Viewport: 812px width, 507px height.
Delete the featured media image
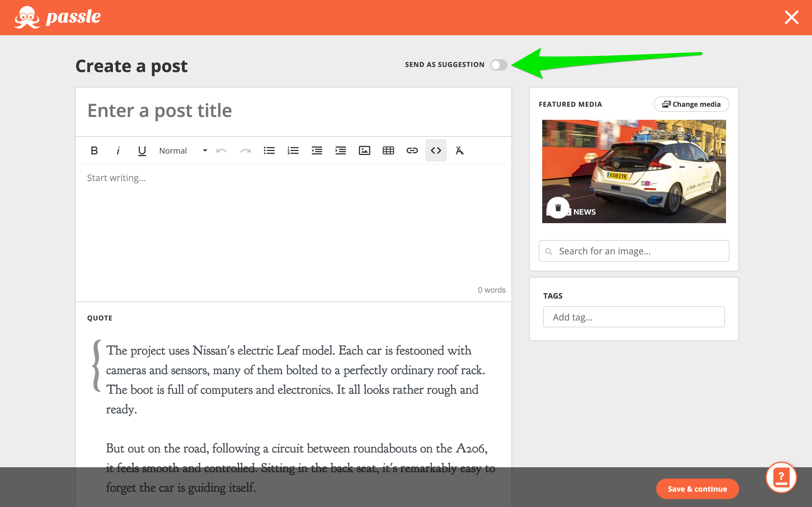(558, 208)
